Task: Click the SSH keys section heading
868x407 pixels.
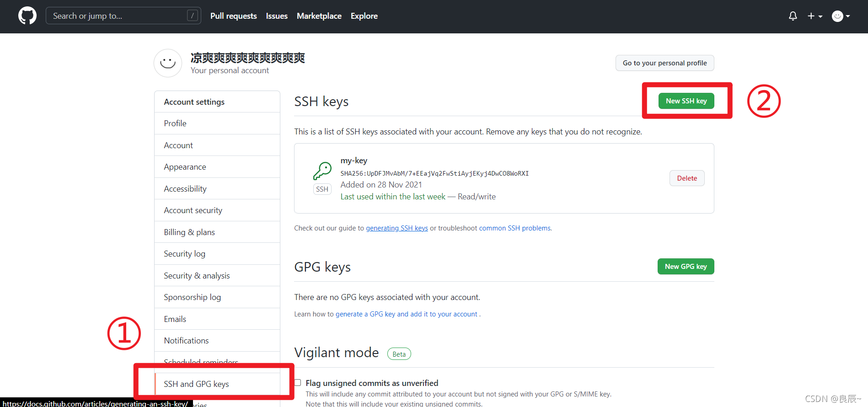Action: (321, 102)
